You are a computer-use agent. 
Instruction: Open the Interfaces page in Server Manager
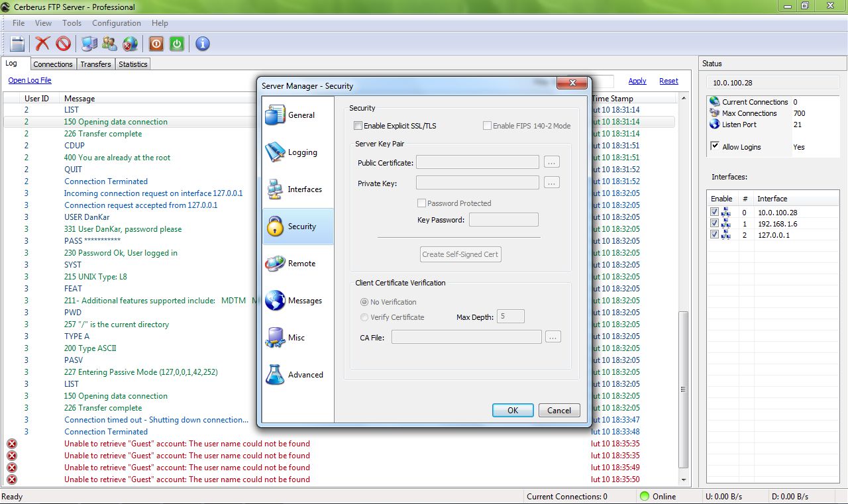[298, 189]
